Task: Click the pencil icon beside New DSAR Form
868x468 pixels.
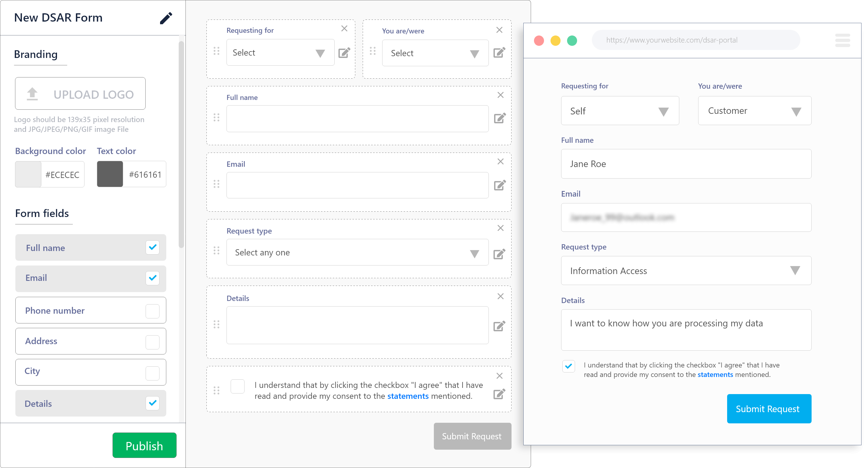Action: [x=166, y=18]
